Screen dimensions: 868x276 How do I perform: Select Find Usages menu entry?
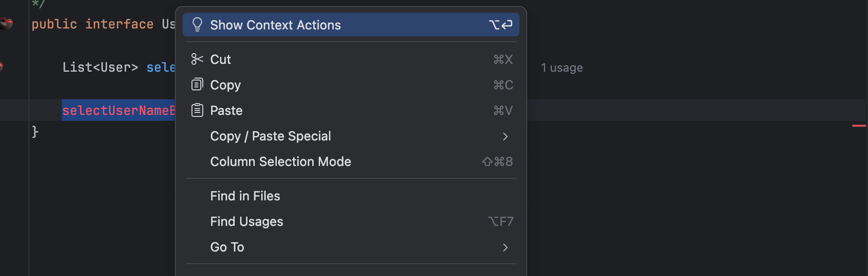[246, 221]
